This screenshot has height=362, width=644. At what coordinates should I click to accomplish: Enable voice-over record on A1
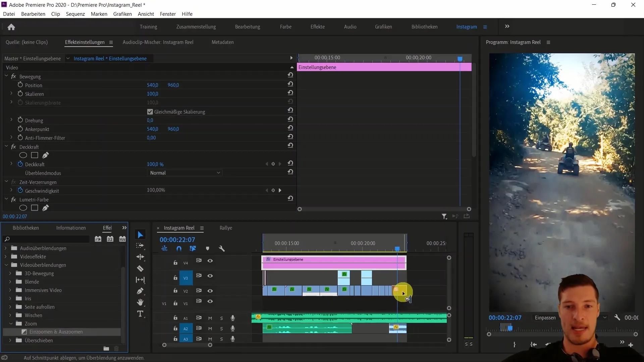(232, 318)
